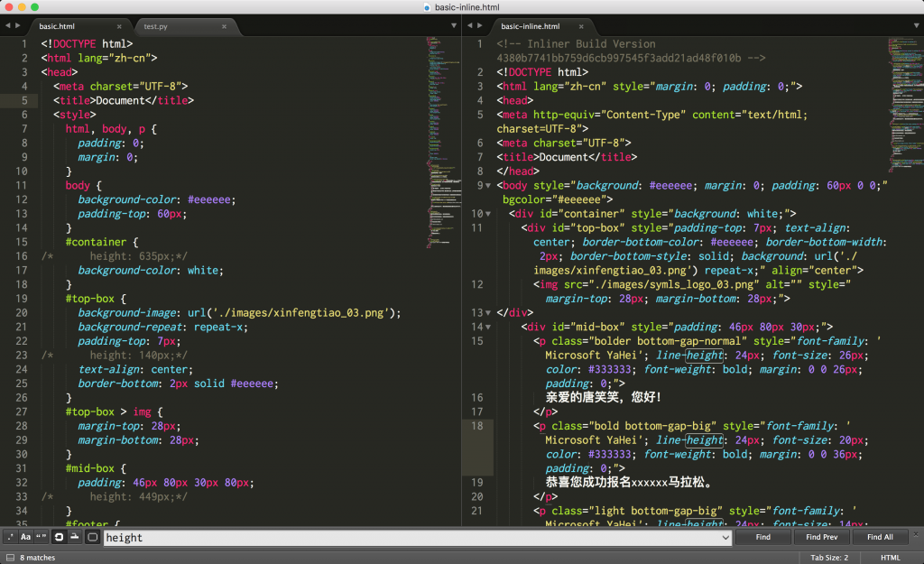Toggle highlight matches icon

point(92,537)
